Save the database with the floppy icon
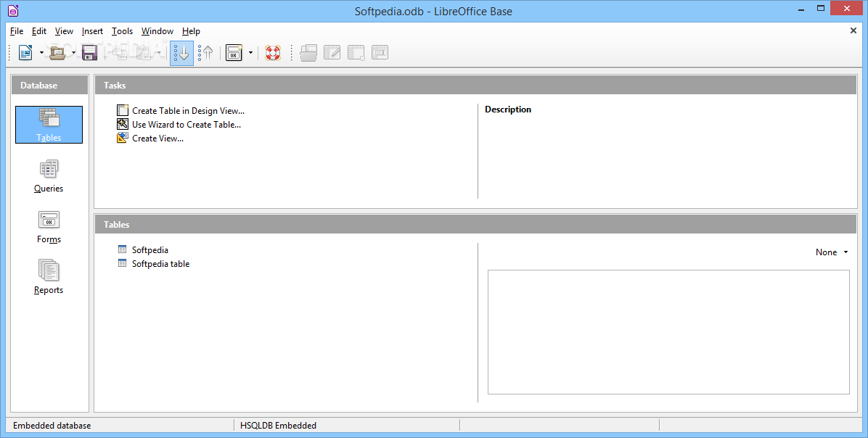This screenshot has height=438, width=868. 90,52
